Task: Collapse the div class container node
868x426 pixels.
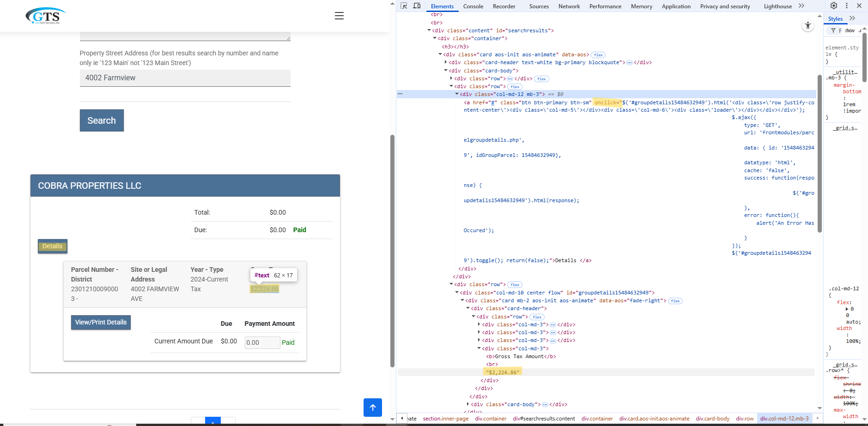Action: click(x=435, y=38)
